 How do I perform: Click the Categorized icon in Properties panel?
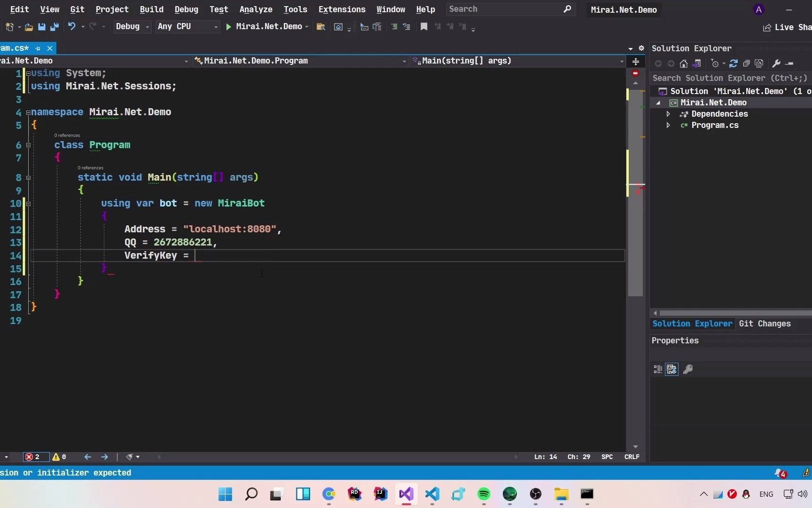point(658,369)
